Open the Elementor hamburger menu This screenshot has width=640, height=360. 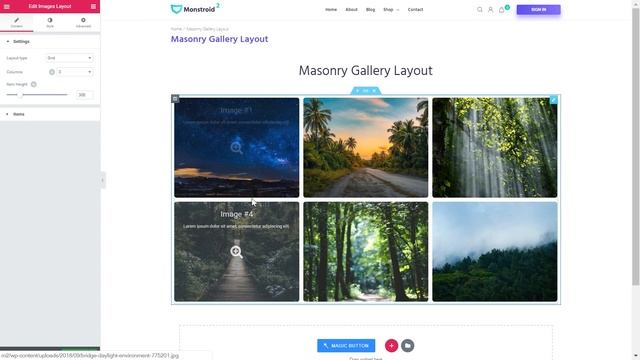click(7, 7)
